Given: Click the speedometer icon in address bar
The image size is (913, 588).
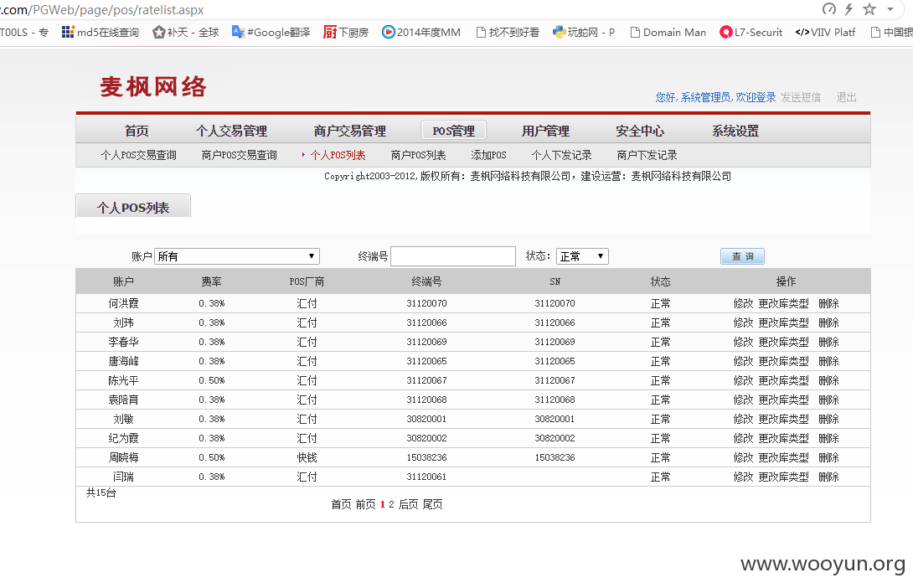Looking at the screenshot, I should (x=829, y=8).
